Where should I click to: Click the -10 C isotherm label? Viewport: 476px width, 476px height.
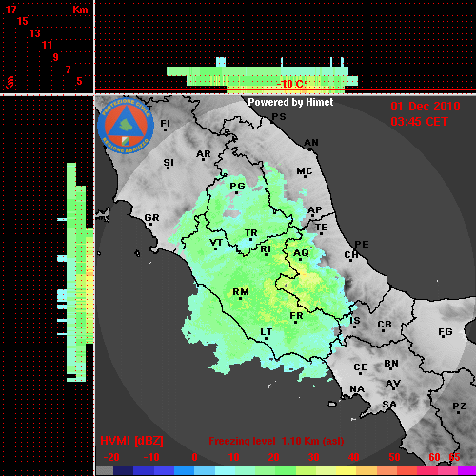click(x=291, y=84)
